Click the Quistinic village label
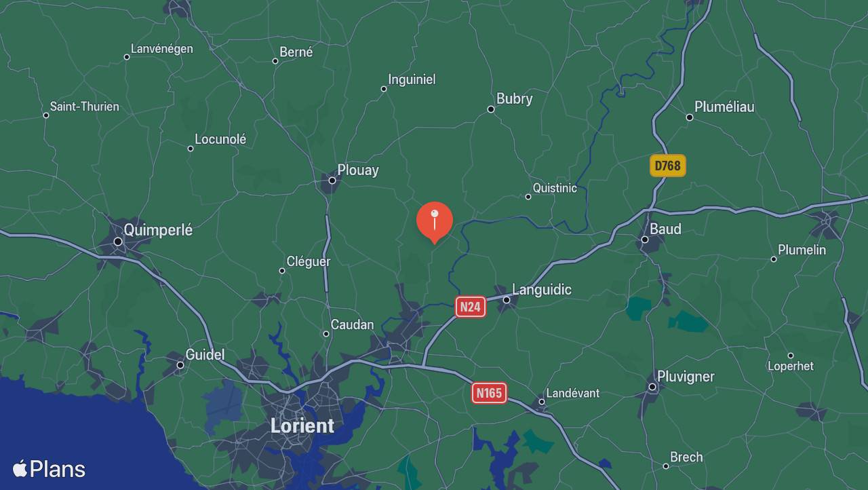 [x=555, y=188]
